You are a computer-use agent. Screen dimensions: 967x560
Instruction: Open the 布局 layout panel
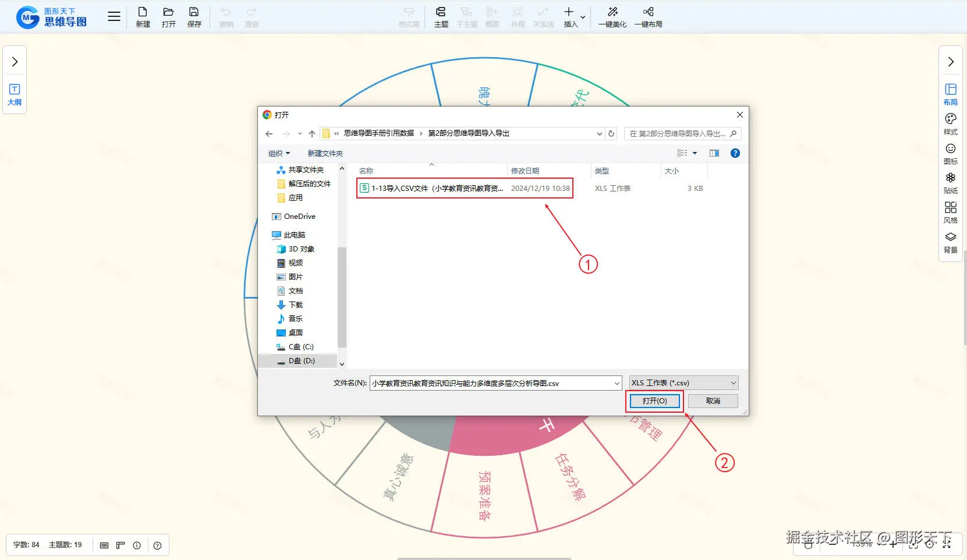(951, 94)
